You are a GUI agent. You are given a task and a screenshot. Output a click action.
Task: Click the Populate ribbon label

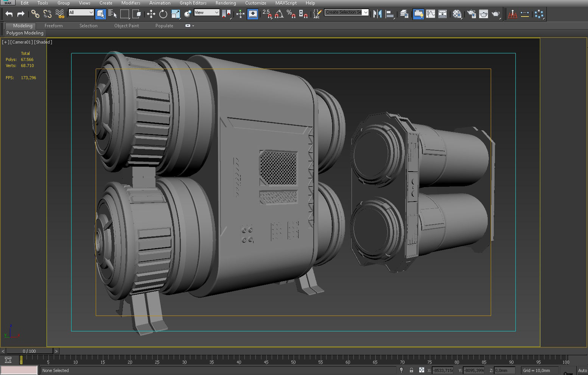coord(164,26)
